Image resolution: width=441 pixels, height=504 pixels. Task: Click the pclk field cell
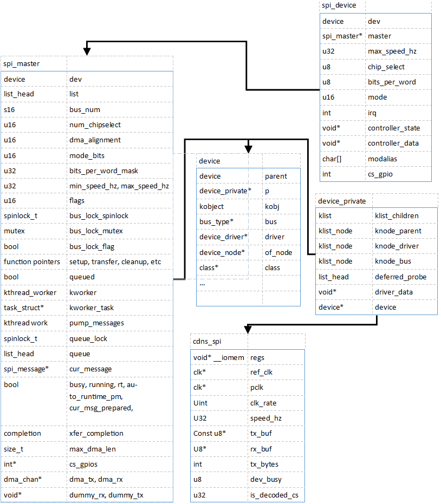click(x=257, y=387)
